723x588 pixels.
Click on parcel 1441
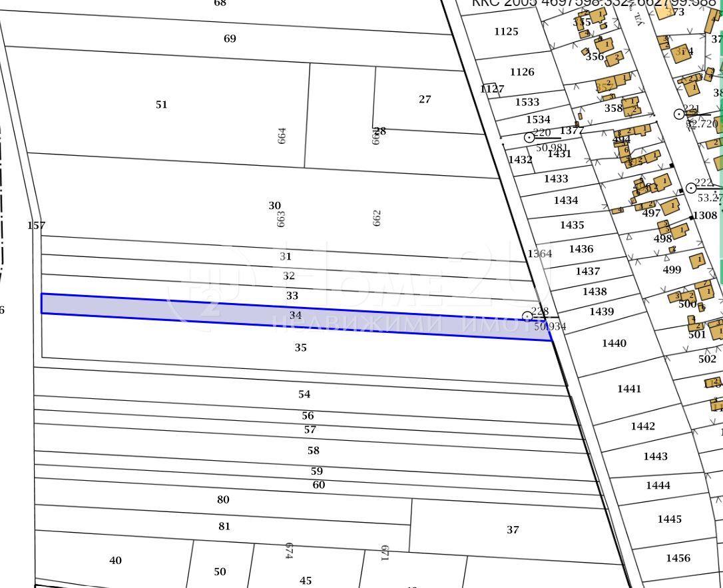coord(629,388)
